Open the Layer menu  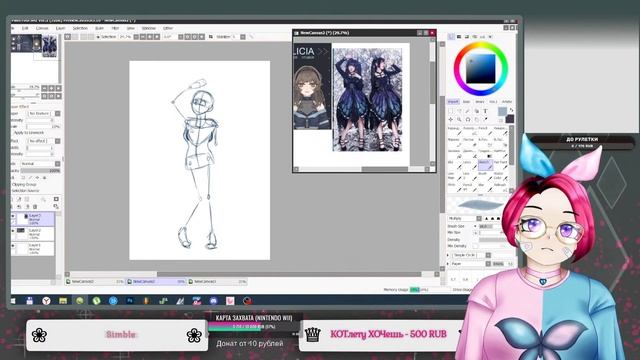click(60, 28)
